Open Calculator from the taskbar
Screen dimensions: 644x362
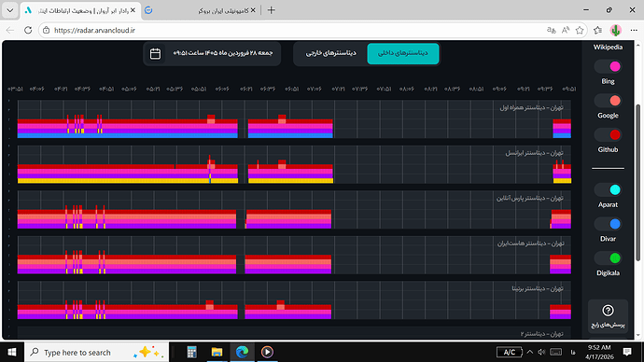pos(191,352)
